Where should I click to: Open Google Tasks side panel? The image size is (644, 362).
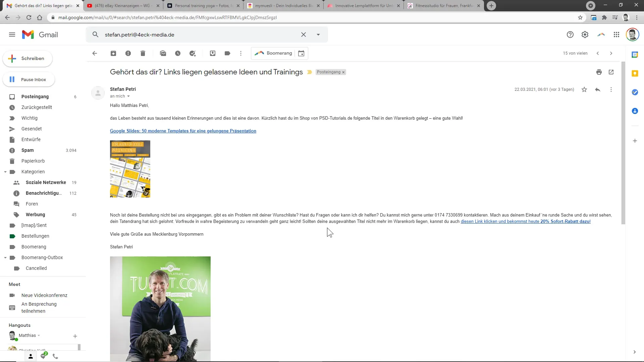[635, 92]
